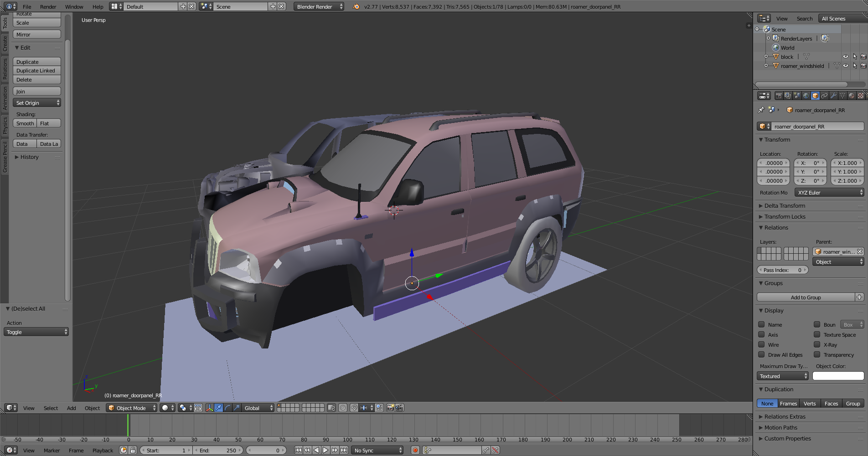
Task: Render OpenGL animation (clapperboard icon)
Action: click(x=399, y=408)
